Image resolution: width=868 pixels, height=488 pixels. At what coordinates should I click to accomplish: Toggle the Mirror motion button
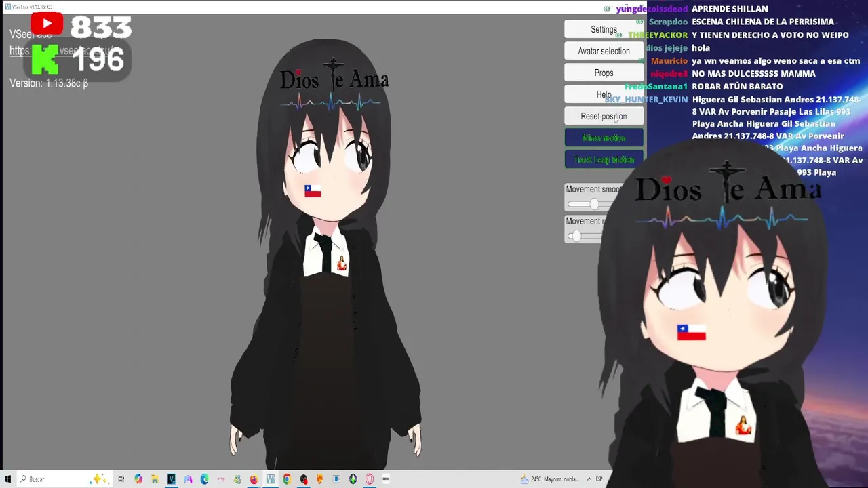[604, 138]
